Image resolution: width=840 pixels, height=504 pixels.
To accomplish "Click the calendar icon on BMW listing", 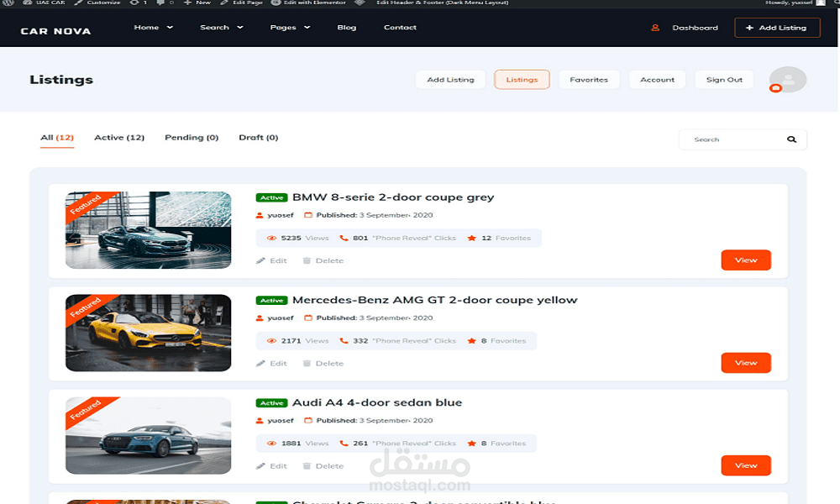I will (x=308, y=215).
